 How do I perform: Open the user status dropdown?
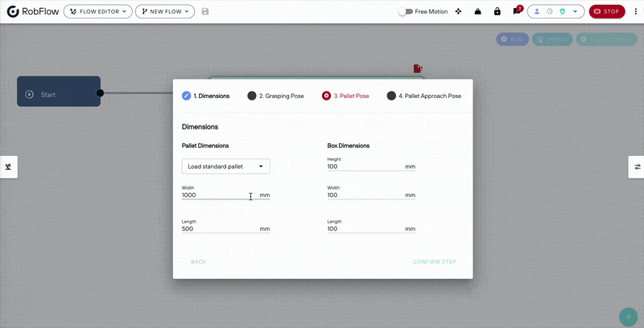click(x=555, y=11)
